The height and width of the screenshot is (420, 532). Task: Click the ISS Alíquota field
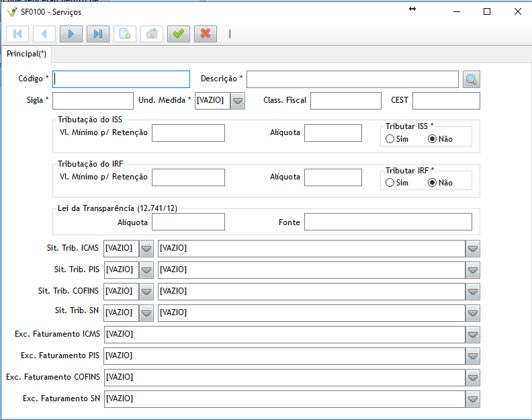coord(333,133)
